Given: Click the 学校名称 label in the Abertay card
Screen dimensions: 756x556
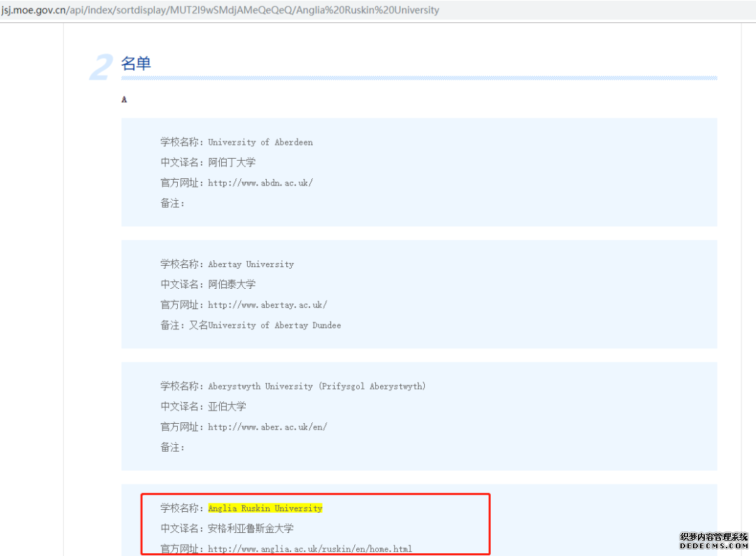Looking at the screenshot, I should (x=182, y=264).
